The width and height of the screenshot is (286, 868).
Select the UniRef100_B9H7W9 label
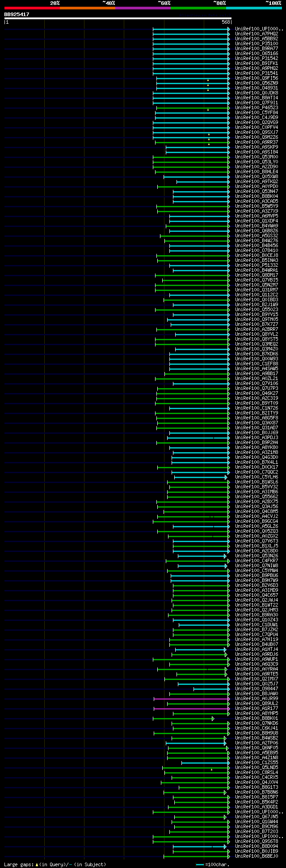pyautogui.click(x=257, y=580)
